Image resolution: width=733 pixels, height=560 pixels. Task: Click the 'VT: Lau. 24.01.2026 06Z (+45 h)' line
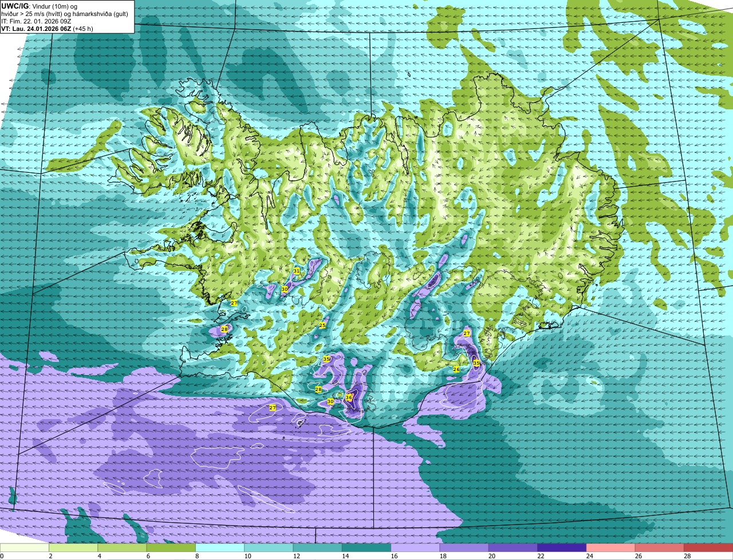48,29
